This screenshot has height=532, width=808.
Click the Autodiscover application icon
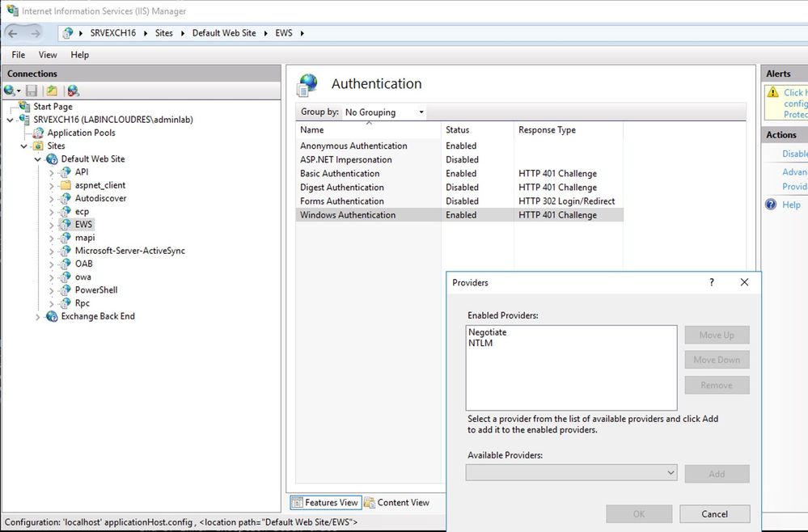66,198
